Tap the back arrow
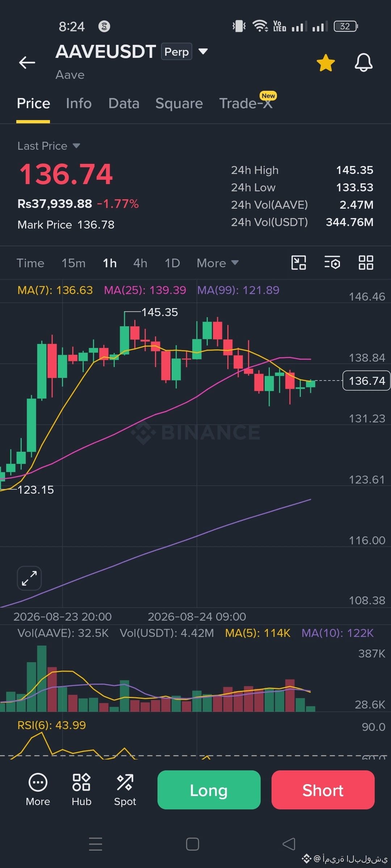391x868 pixels. coord(27,62)
